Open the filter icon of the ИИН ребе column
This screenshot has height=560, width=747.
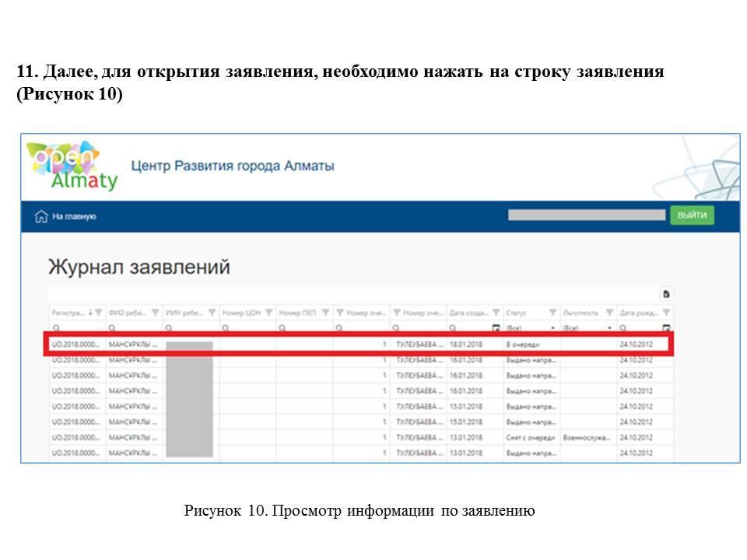click(x=212, y=313)
